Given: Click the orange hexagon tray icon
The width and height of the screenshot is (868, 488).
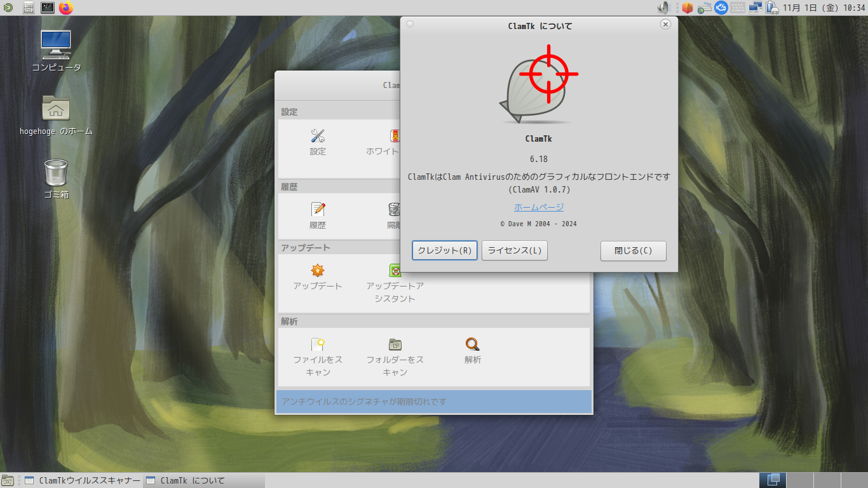Looking at the screenshot, I should coord(687,8).
